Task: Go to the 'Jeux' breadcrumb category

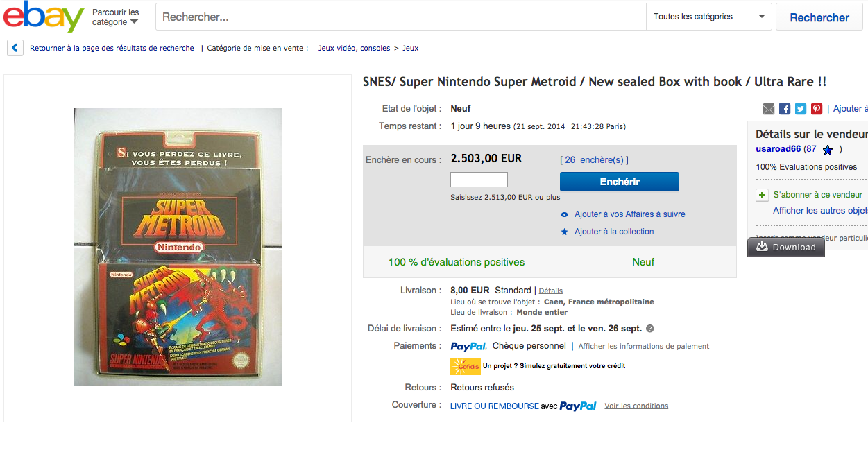Action: tap(410, 49)
